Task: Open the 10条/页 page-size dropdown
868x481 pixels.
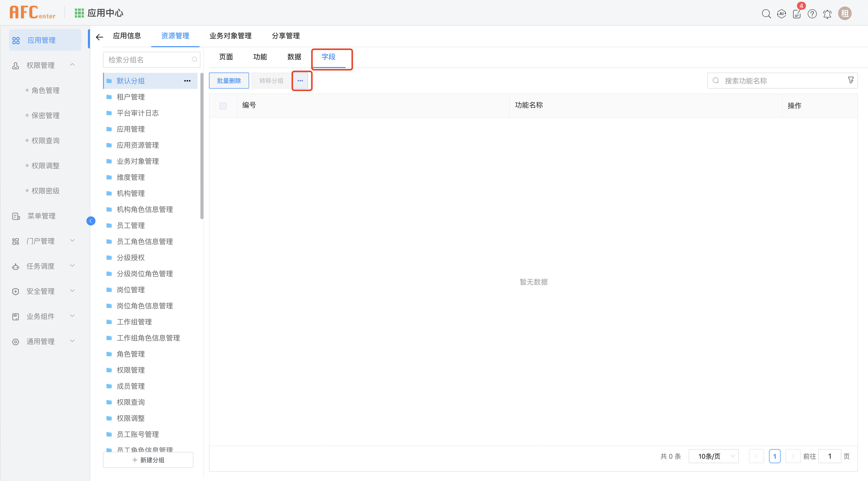Action: [713, 456]
